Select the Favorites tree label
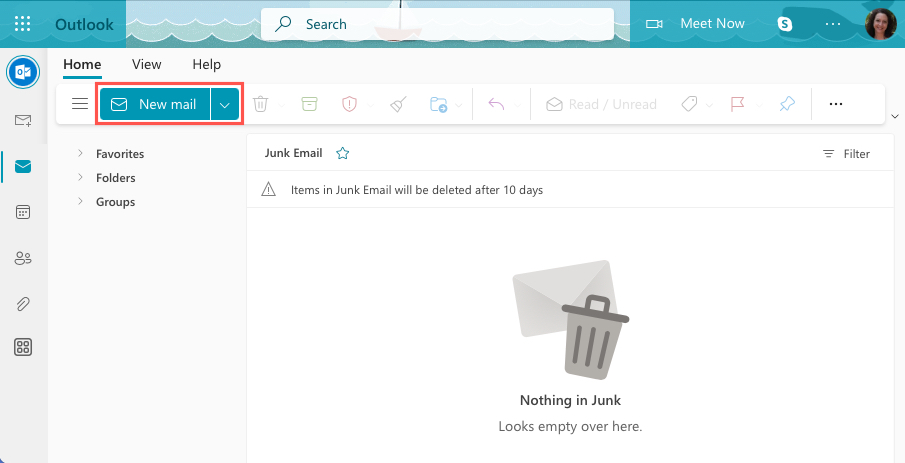The image size is (905, 463). click(120, 154)
